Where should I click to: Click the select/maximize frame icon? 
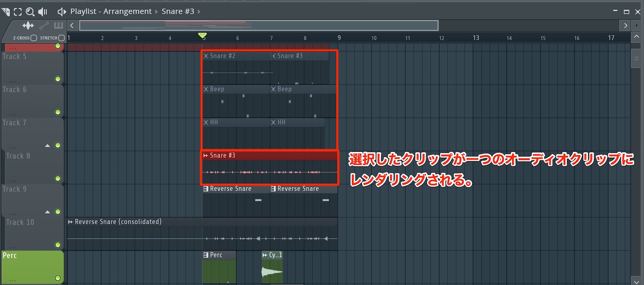[x=17, y=11]
